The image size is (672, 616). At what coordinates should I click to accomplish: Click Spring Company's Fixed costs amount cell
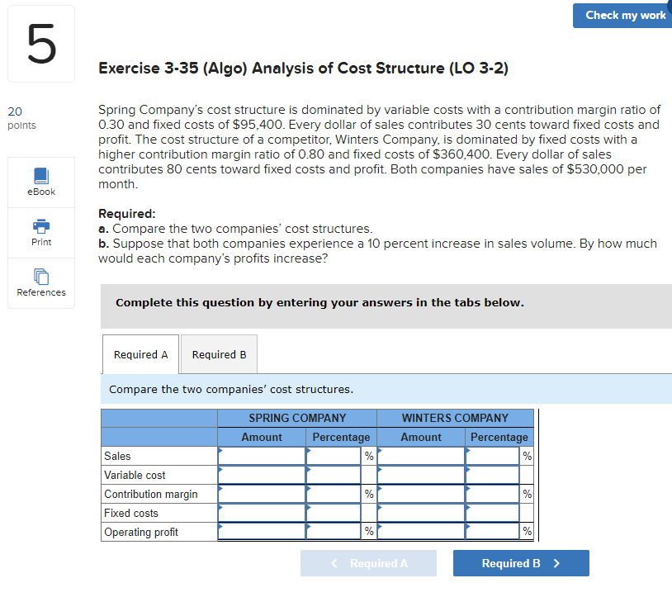click(x=260, y=512)
